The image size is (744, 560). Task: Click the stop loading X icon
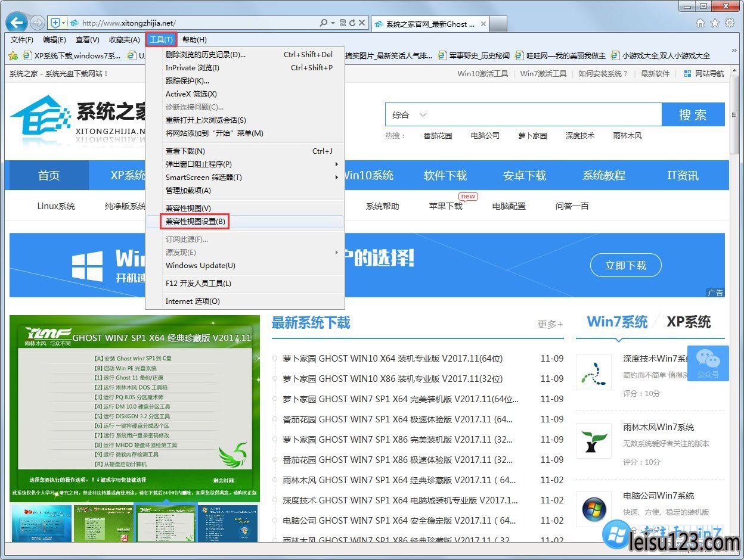coord(361,23)
